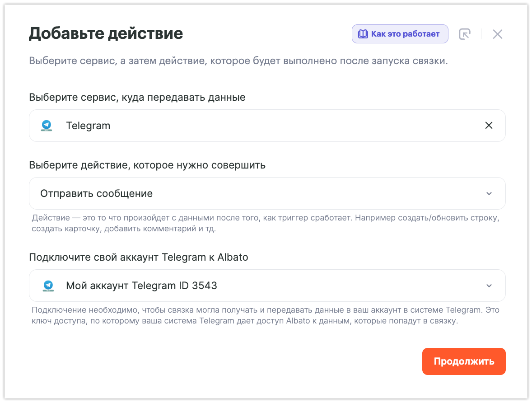Expand the action chevron arrow

coord(489,194)
